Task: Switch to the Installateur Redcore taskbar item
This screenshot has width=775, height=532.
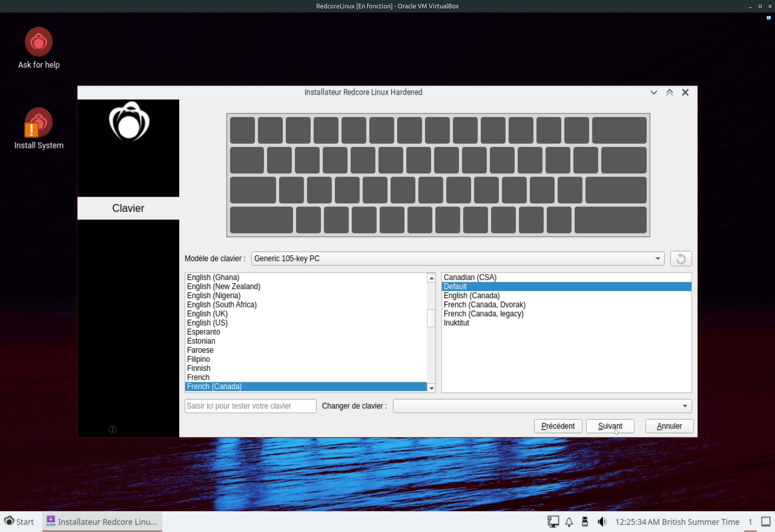Action: pos(102,522)
